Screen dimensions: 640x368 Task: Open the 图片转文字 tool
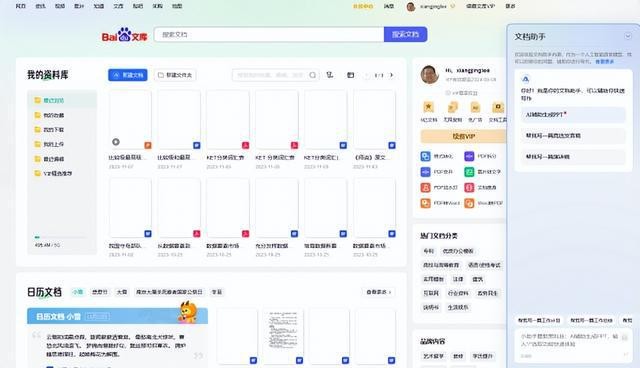click(x=483, y=172)
